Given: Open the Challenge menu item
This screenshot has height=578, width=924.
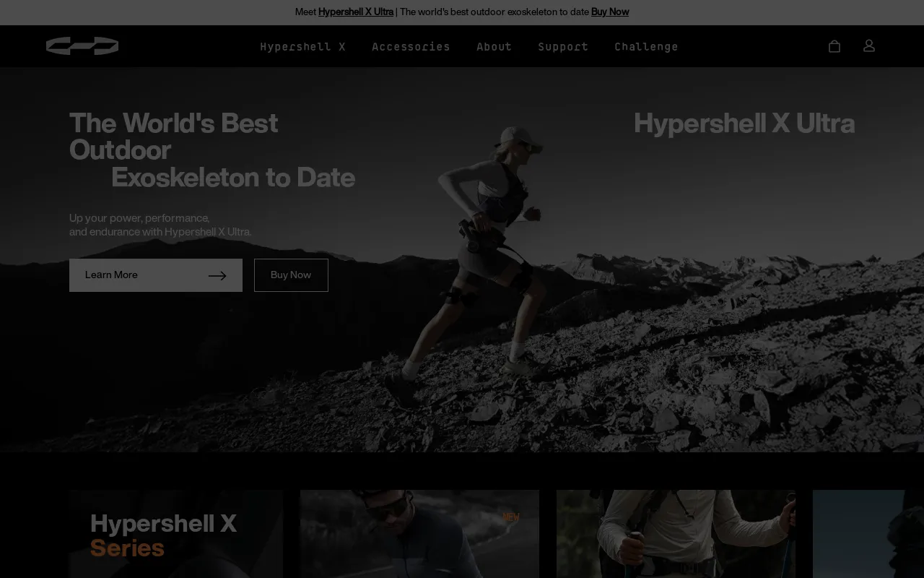Looking at the screenshot, I should coord(646,47).
